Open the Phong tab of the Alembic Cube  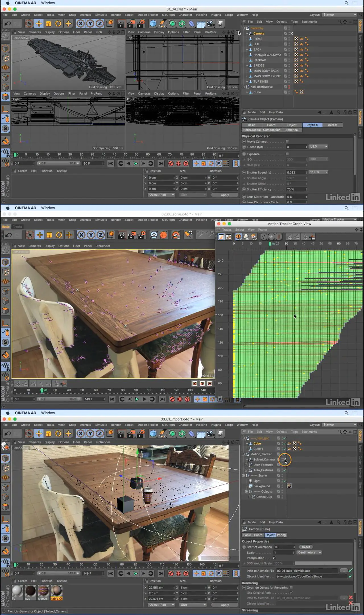tap(281, 535)
